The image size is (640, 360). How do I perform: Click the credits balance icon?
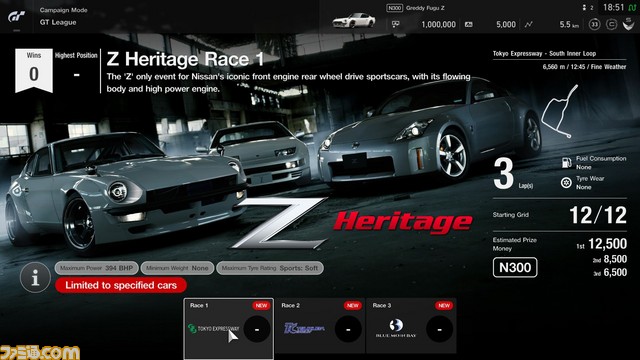click(396, 24)
